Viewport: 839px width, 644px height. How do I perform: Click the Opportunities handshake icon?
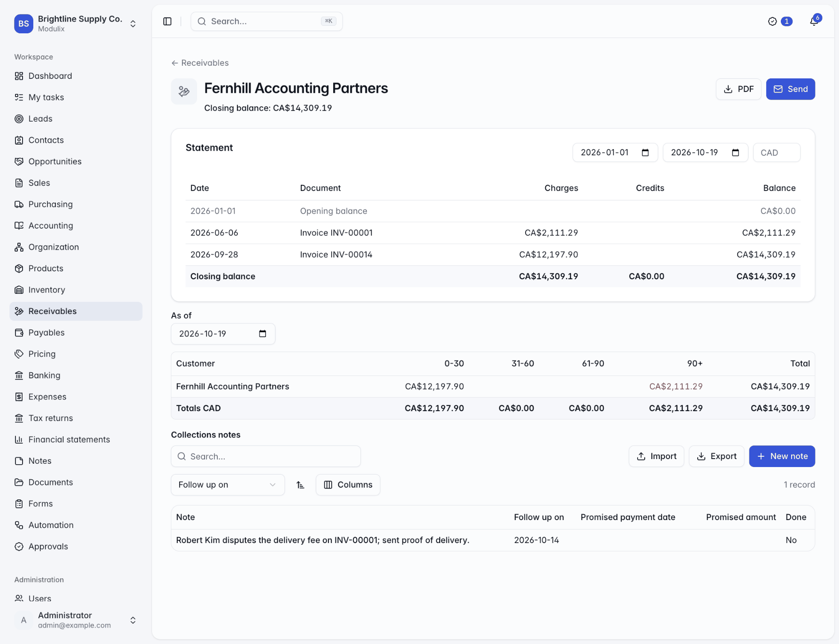coord(19,161)
